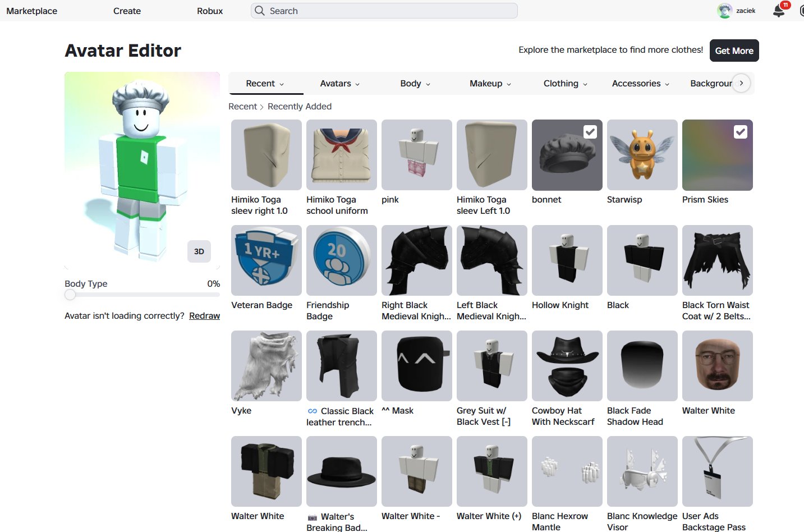The width and height of the screenshot is (804, 532).
Task: Select the pink outfit thumbnail
Action: [417, 155]
